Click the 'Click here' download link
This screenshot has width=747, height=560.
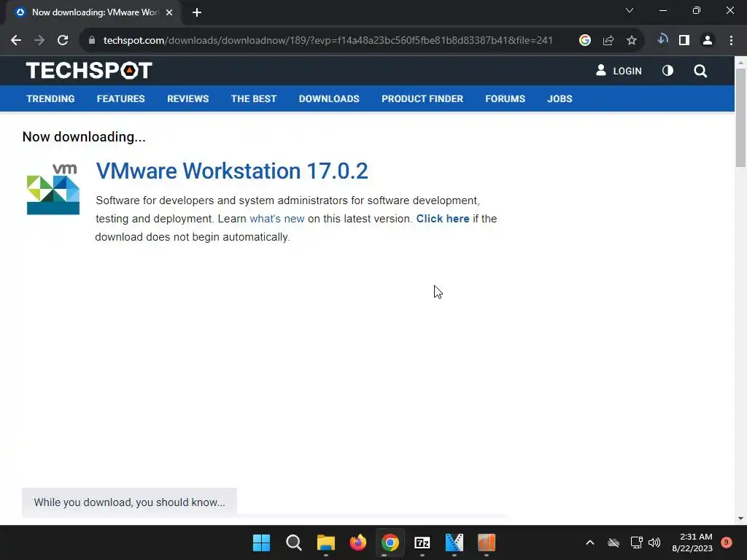[x=443, y=219]
